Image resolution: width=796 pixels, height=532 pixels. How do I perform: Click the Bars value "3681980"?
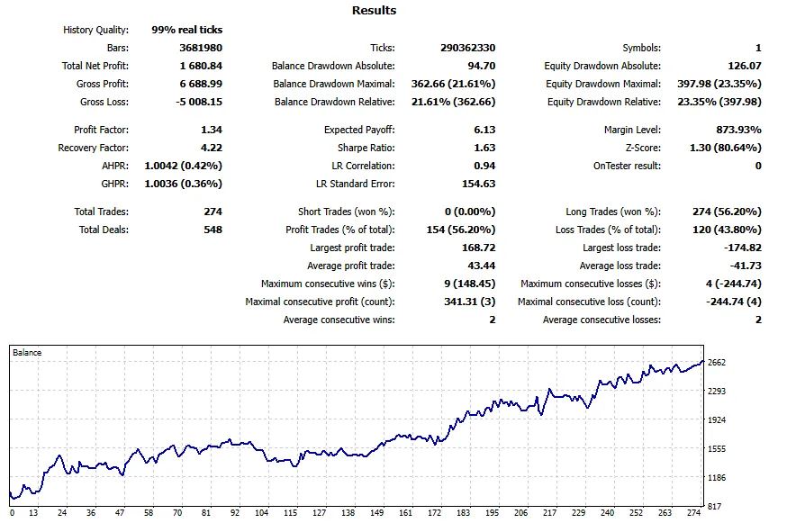(x=201, y=48)
